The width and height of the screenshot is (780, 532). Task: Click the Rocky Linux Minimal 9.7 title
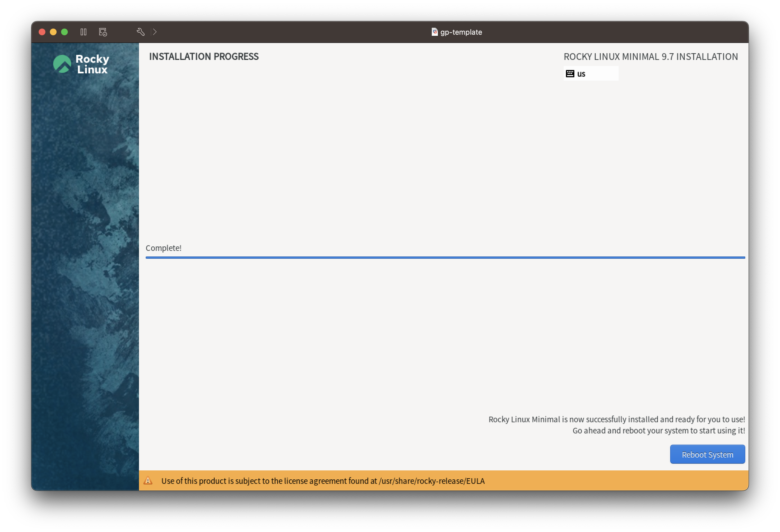(651, 56)
